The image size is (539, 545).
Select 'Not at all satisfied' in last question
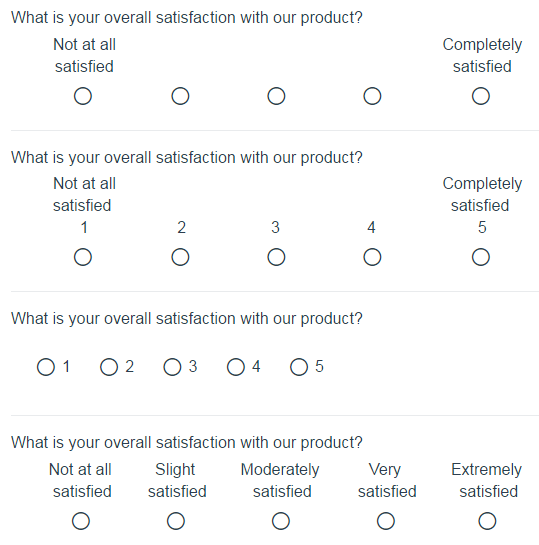(x=81, y=521)
